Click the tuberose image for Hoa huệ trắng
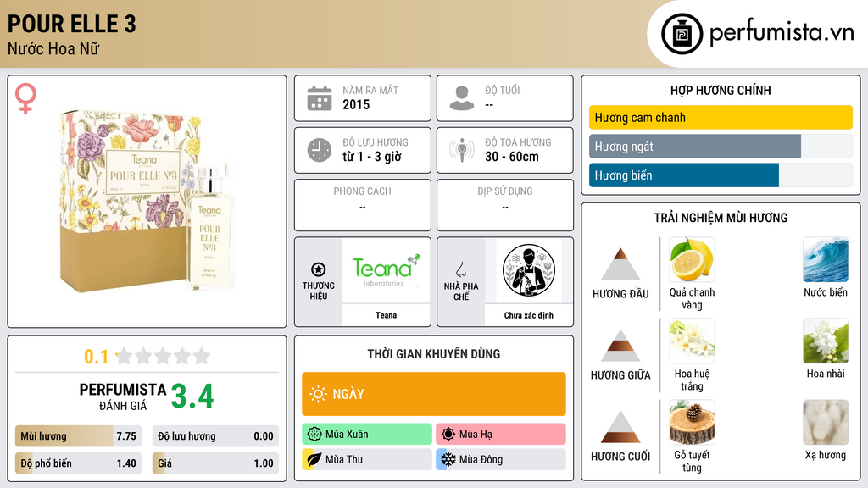868x488 pixels. point(692,341)
